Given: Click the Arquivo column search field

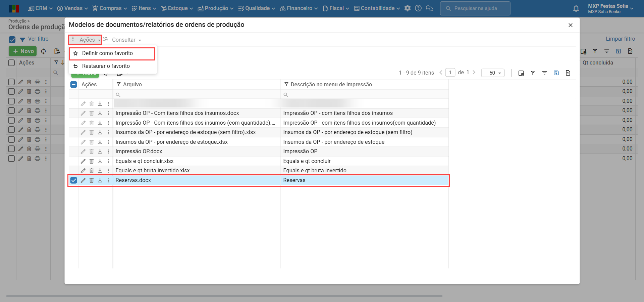Looking at the screenshot, I should coord(197,95).
